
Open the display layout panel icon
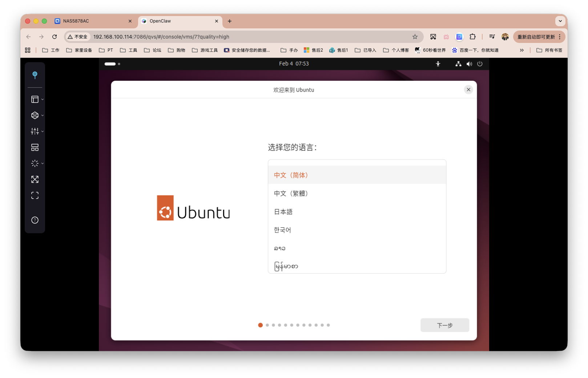point(35,99)
